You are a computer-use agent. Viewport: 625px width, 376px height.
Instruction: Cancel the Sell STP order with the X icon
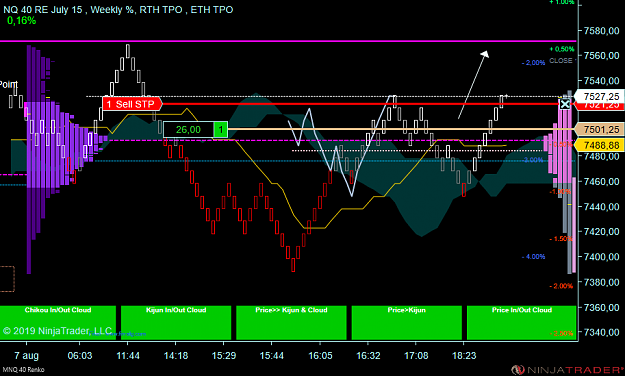pyautogui.click(x=565, y=104)
